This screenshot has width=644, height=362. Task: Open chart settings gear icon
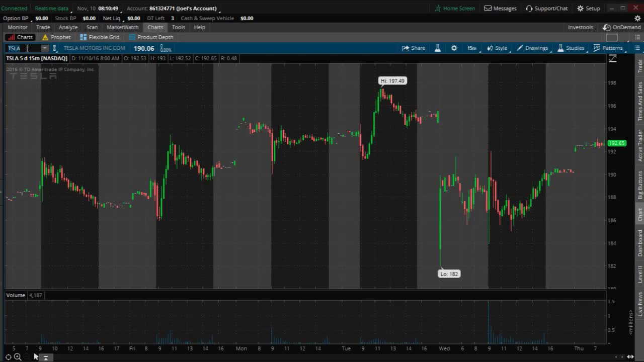[454, 48]
